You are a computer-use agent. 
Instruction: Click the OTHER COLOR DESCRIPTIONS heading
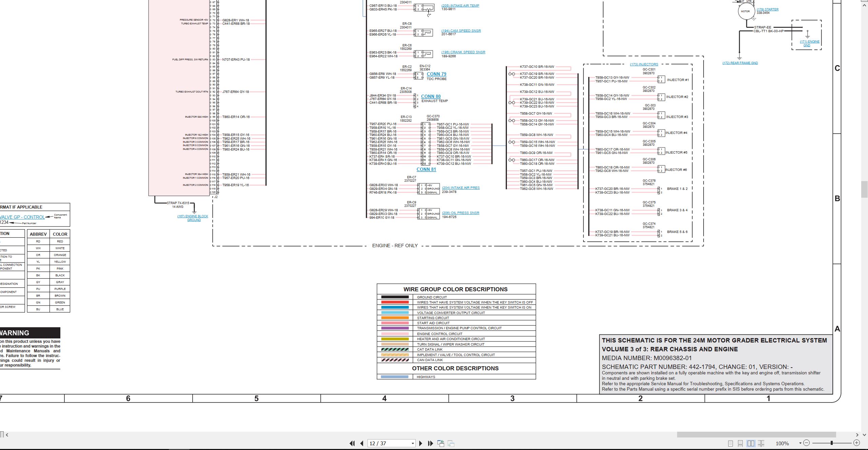455,368
